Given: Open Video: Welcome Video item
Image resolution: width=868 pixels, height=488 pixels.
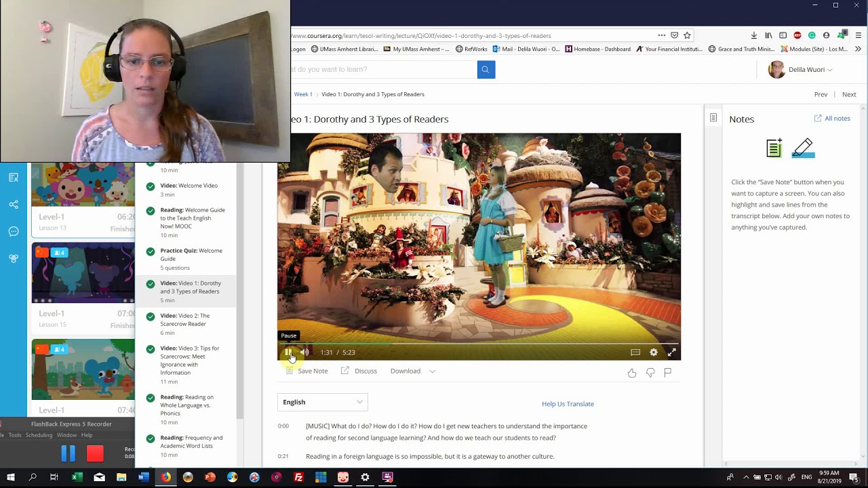Looking at the screenshot, I should (x=186, y=189).
